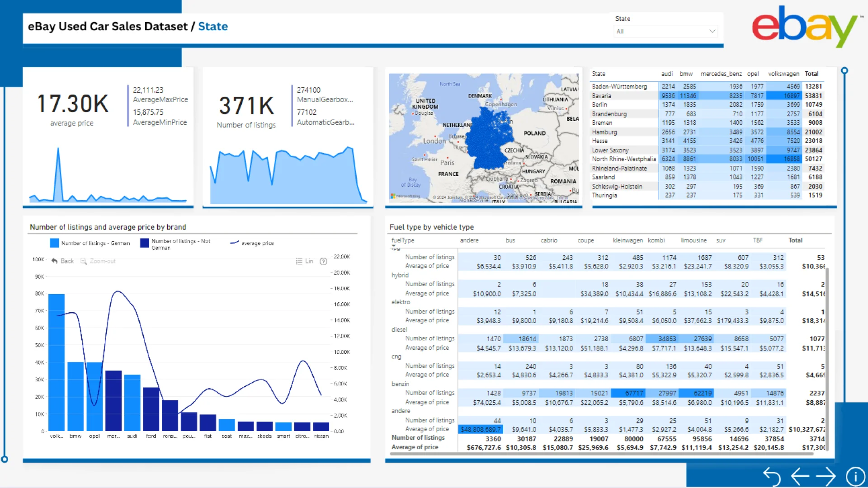
Task: Click the blue Germany region on map
Action: click(489, 139)
